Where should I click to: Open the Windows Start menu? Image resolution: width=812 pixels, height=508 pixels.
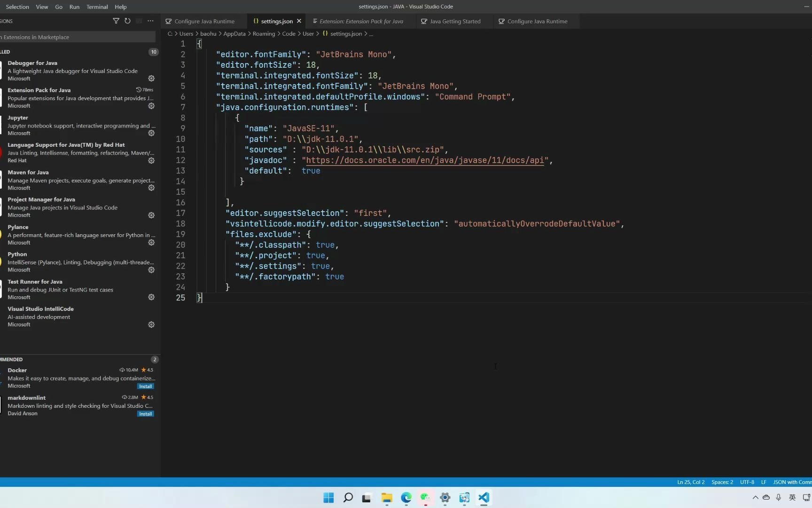pos(328,498)
